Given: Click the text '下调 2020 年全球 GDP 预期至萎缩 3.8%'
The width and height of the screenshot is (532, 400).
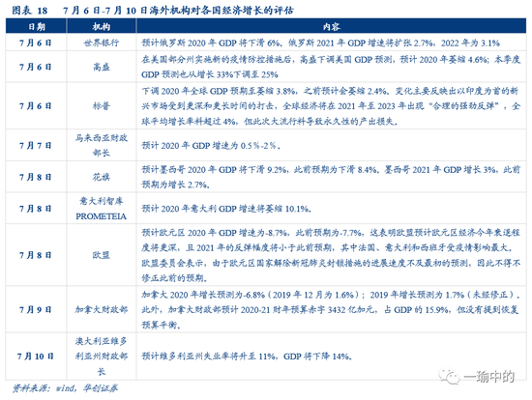Looking at the screenshot, I should pyautogui.click(x=220, y=91).
